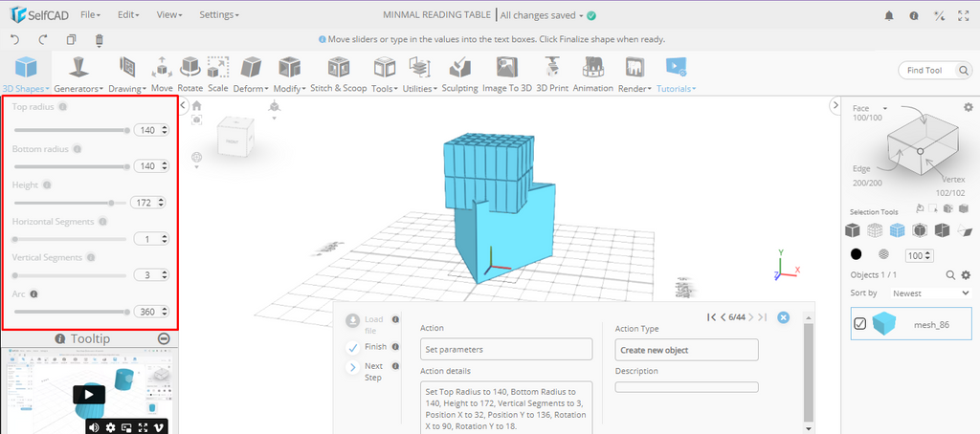
Task: Enable wireframe selection mode
Action: point(875,230)
